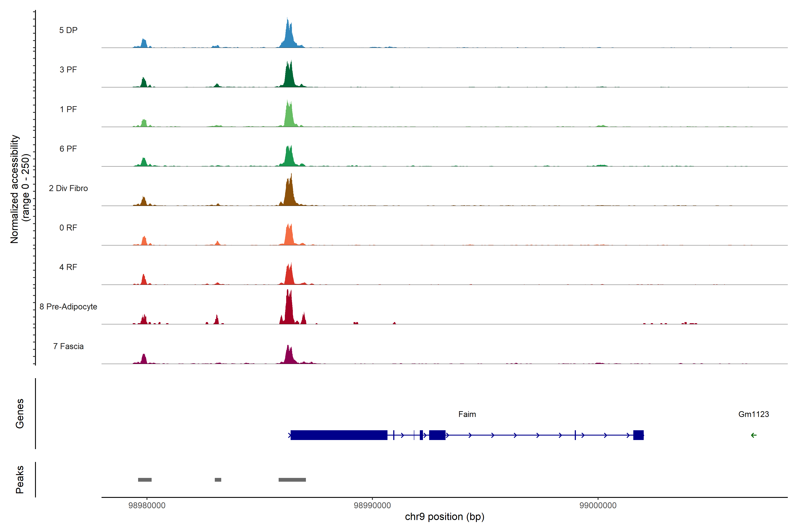Select the 5 DP track label

click(x=68, y=30)
